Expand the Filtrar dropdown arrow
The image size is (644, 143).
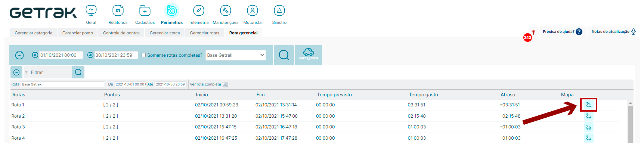click(26, 72)
